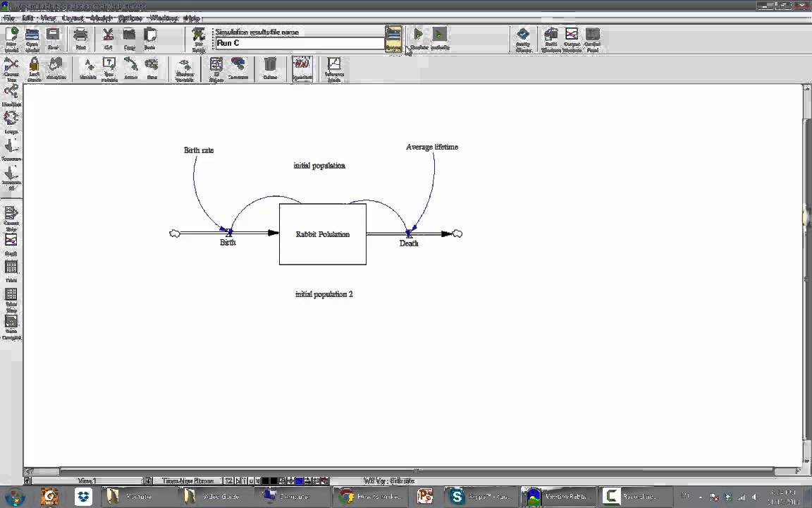Click the Loops analysis icon
The height and width of the screenshot is (508, 812).
pos(11,122)
